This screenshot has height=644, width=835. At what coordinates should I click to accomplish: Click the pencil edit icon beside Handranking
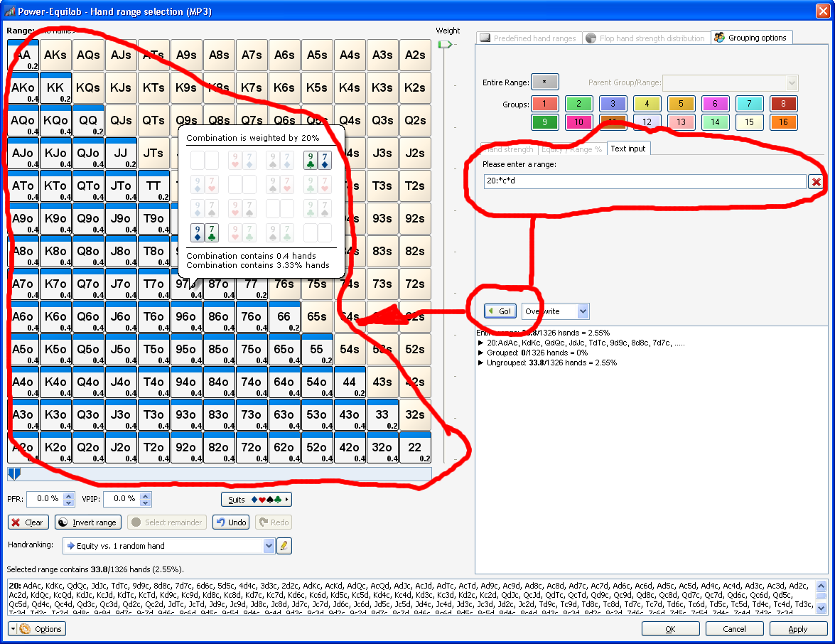pyautogui.click(x=284, y=545)
